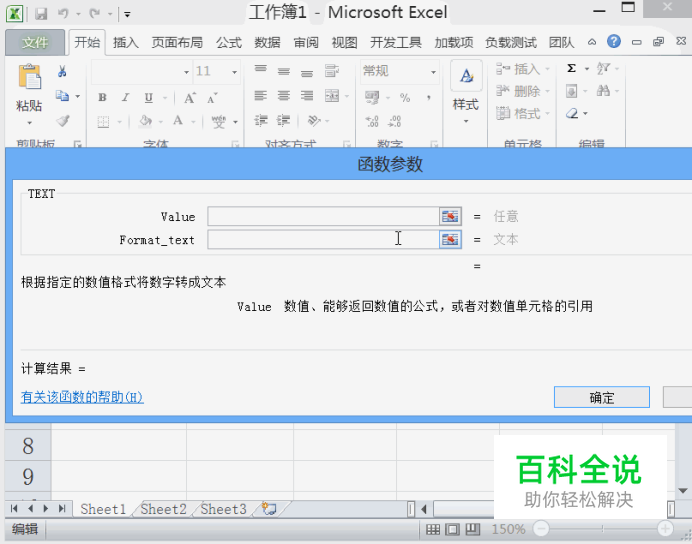This screenshot has width=692, height=544.
Task: Switch to the 公式 tab
Action: point(229,42)
